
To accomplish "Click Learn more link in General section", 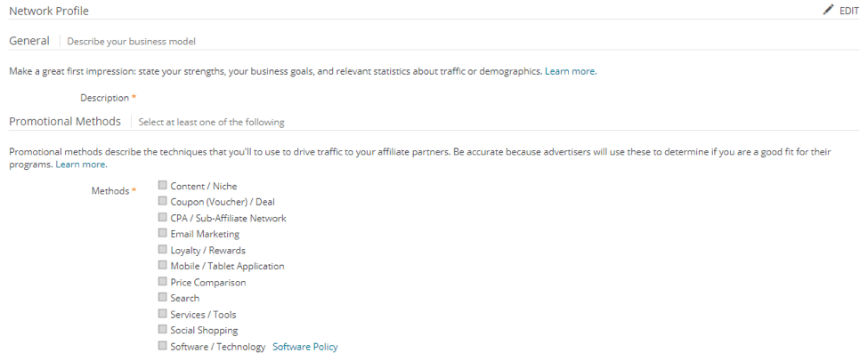I will point(570,71).
